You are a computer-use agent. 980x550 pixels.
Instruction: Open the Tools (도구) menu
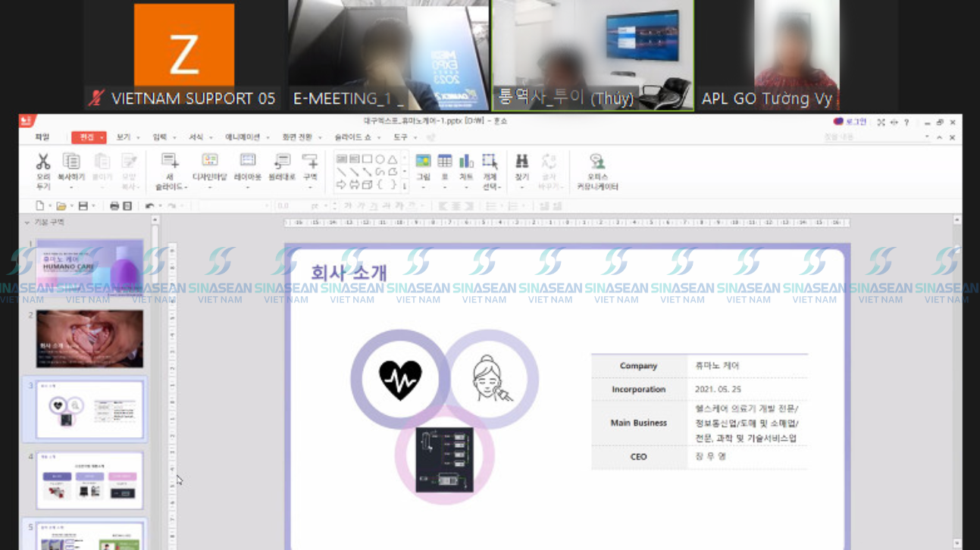click(x=400, y=137)
